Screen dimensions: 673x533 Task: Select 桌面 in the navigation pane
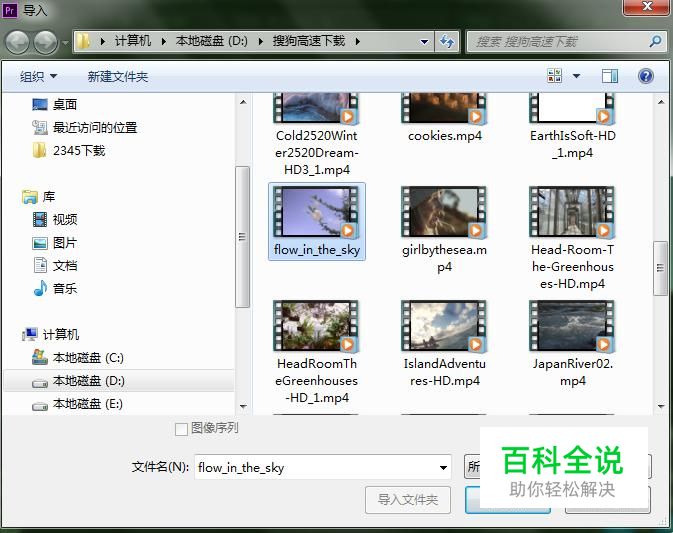point(55,104)
